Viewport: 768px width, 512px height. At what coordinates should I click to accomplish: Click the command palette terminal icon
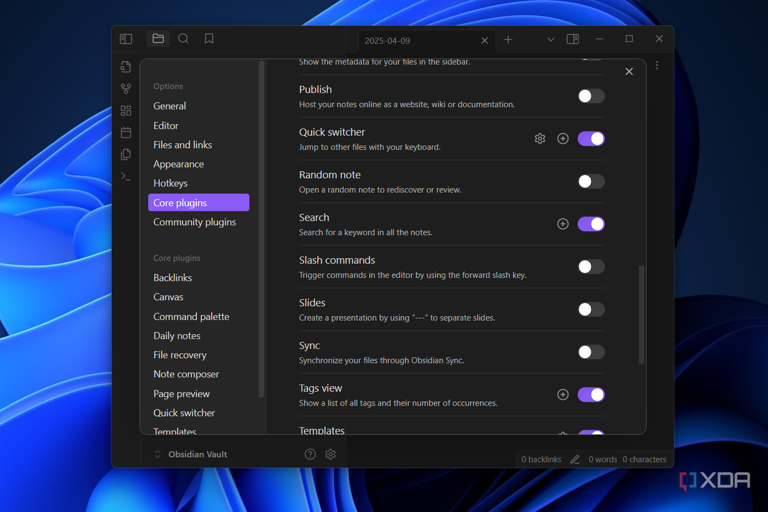126,177
